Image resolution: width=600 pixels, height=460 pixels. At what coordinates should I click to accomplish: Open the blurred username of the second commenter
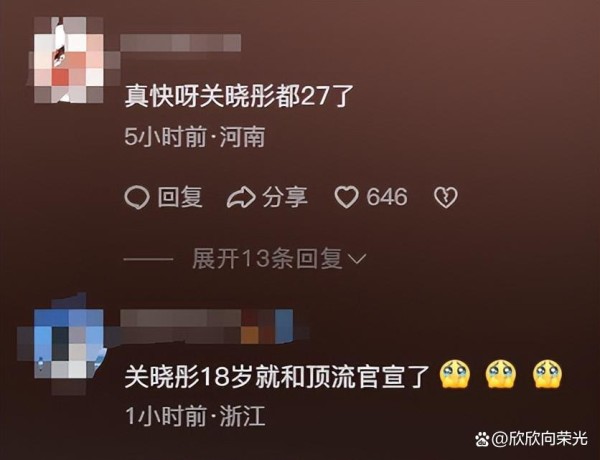207,326
